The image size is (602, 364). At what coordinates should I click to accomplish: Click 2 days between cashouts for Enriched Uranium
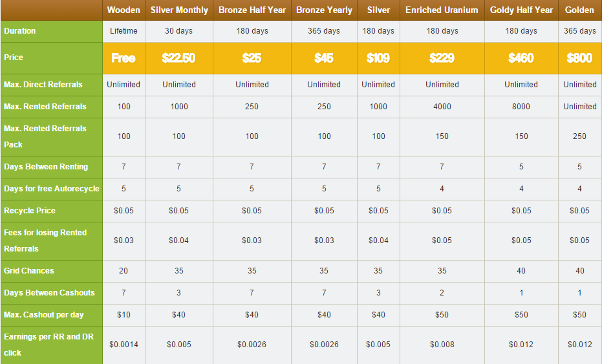click(442, 293)
